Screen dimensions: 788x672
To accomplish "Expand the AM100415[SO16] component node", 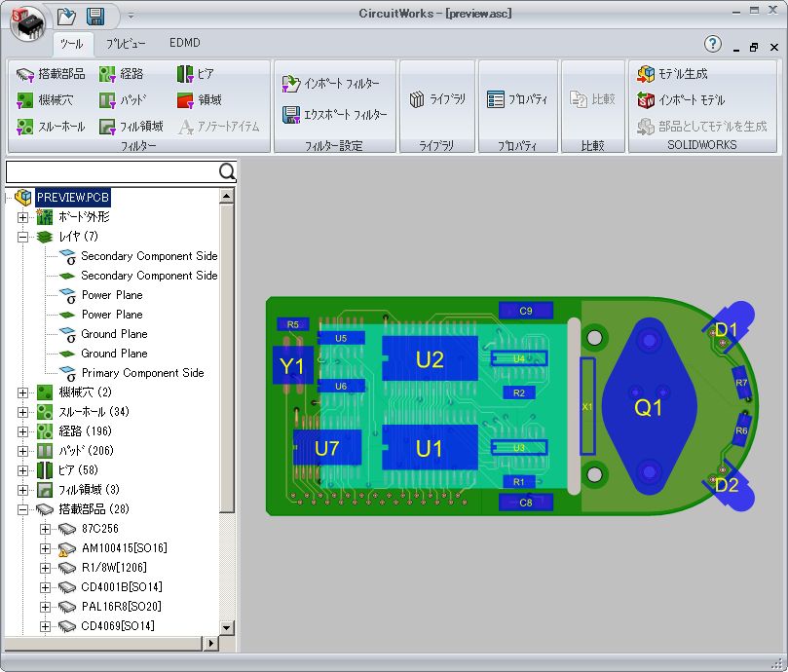I will point(45,548).
